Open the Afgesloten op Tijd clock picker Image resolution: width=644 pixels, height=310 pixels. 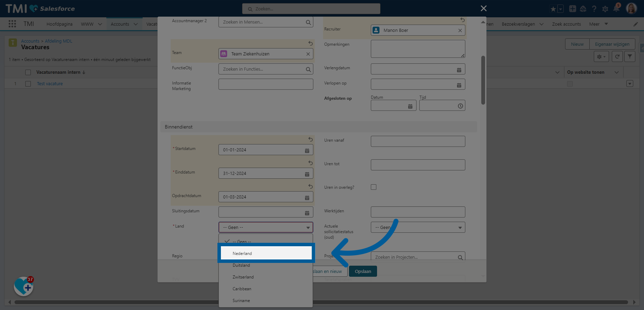[460, 106]
